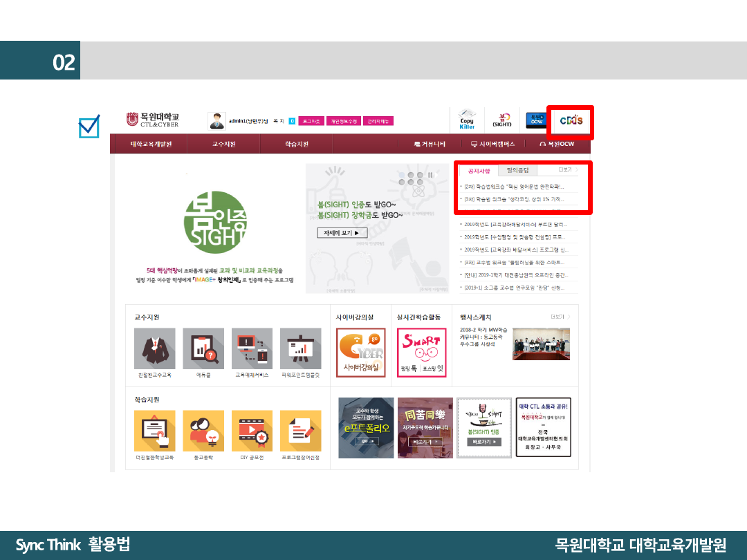
Task: Open the Copy Killer service icon
Action: (x=468, y=120)
